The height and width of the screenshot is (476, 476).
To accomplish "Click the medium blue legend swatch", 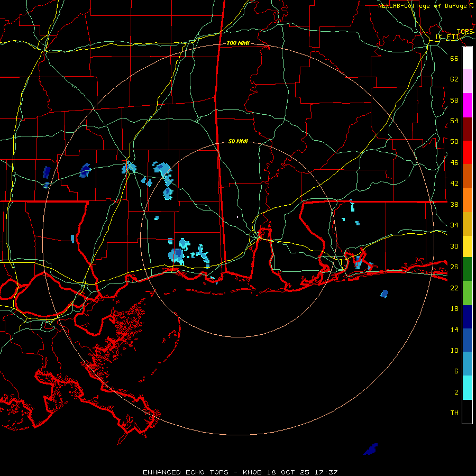I will click(x=467, y=340).
